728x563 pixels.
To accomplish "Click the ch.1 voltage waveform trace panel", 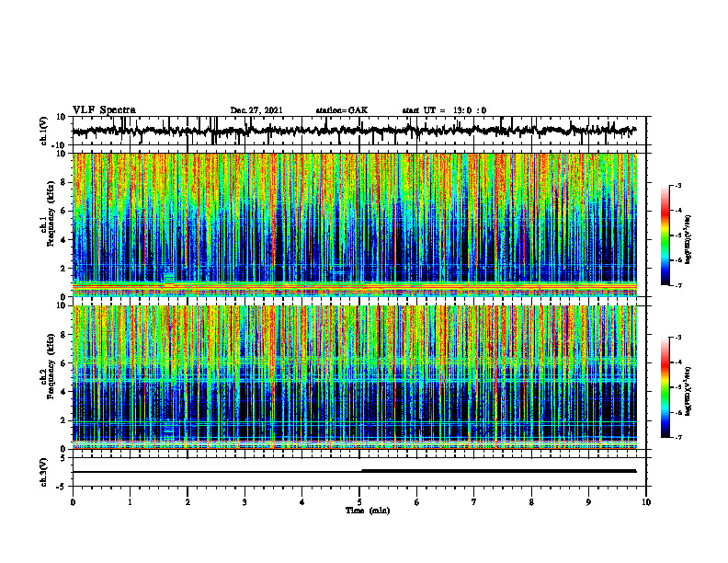I will coord(358,131).
